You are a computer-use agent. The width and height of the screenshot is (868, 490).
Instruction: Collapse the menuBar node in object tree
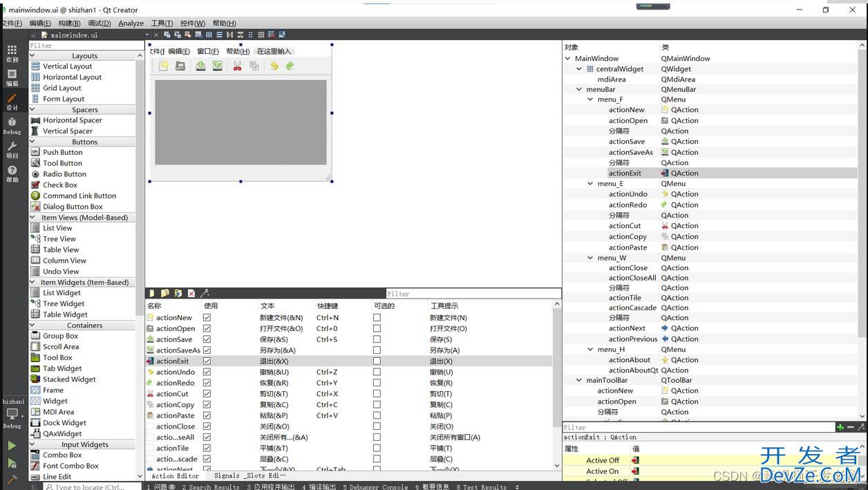pyautogui.click(x=579, y=89)
